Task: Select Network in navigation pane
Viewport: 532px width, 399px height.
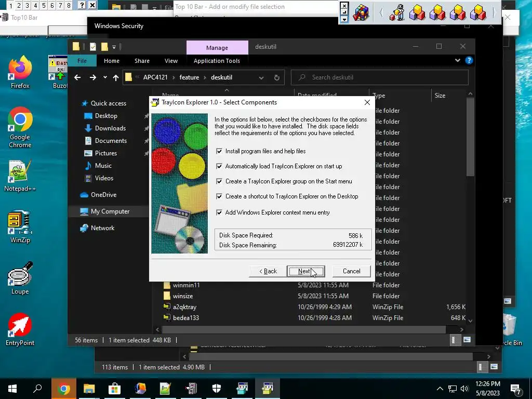Action: click(102, 228)
